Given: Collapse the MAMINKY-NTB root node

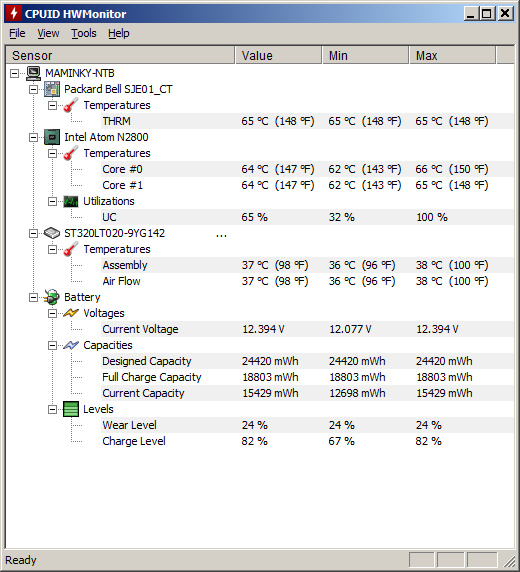Looking at the screenshot, I should coord(14,74).
